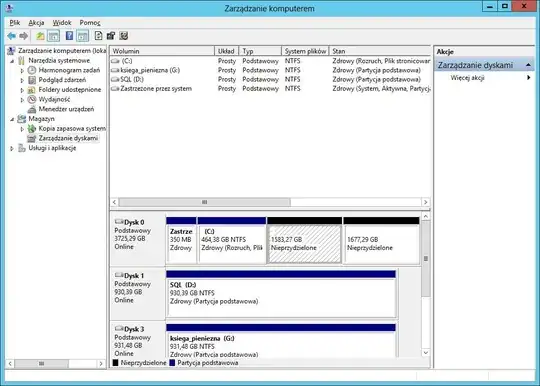Click the gray Forward arrow toolbar icon
The image size is (540, 386).
pyautogui.click(x=23, y=35)
